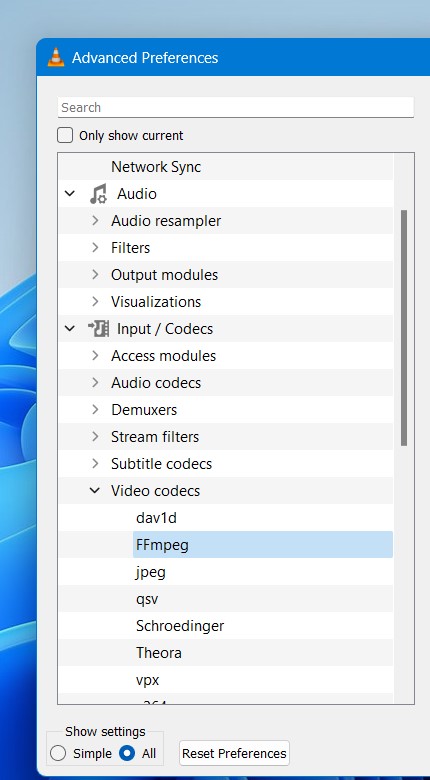Click the Reset Preferences button
Image resolution: width=430 pixels, height=780 pixels.
point(234,753)
